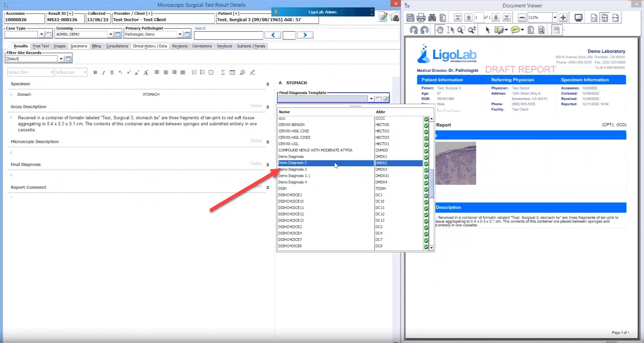Screen dimensions: 644x343
Task: Click the text highlighter icon in the editor
Action: [x=253, y=72]
